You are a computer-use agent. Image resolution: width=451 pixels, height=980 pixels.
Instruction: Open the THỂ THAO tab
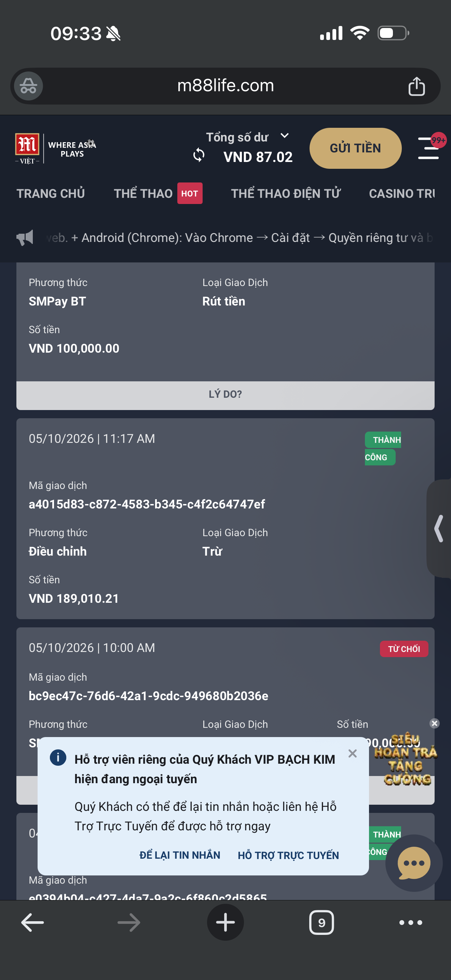click(143, 193)
